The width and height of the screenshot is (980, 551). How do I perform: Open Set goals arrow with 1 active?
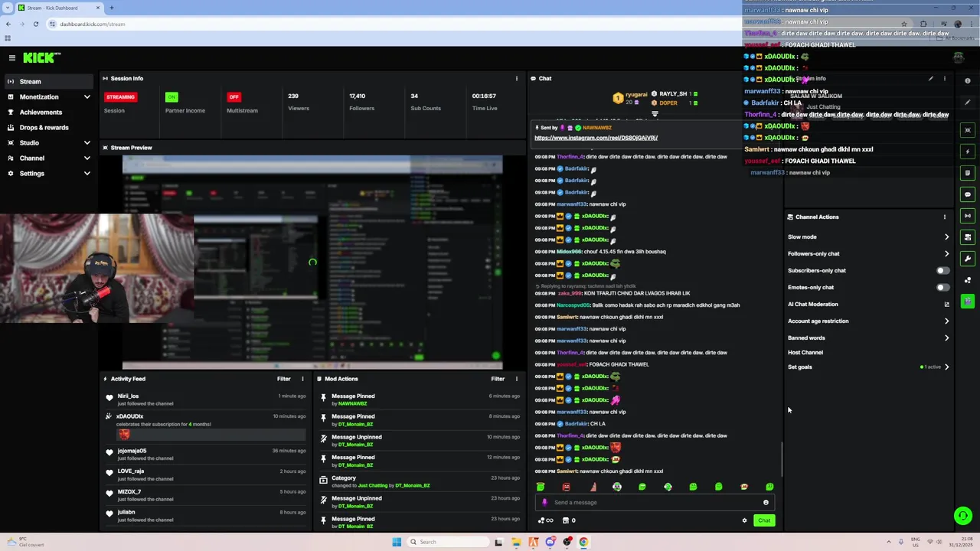946,367
